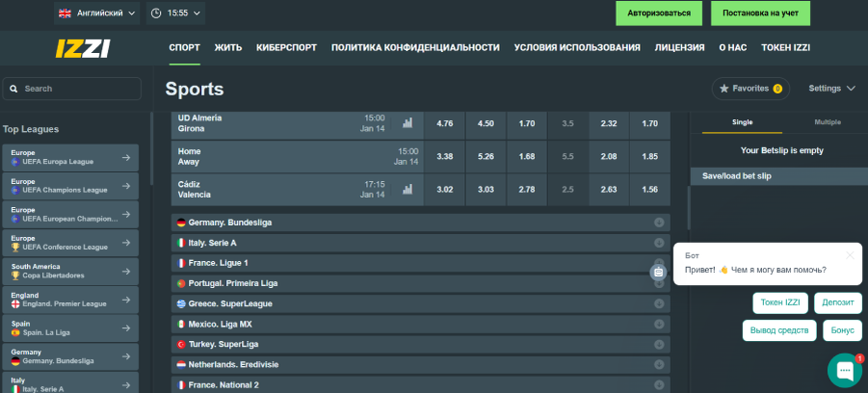Switch to the Single betslip tab

pos(742,122)
